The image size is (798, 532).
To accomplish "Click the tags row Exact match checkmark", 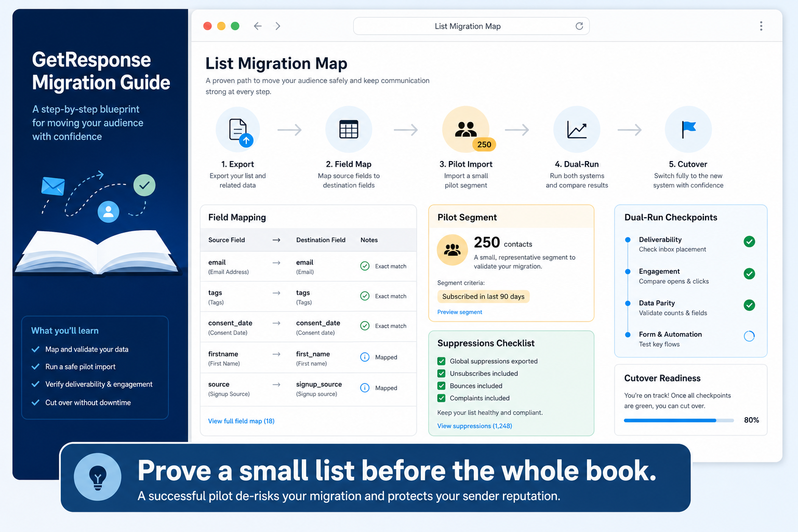I will [365, 296].
